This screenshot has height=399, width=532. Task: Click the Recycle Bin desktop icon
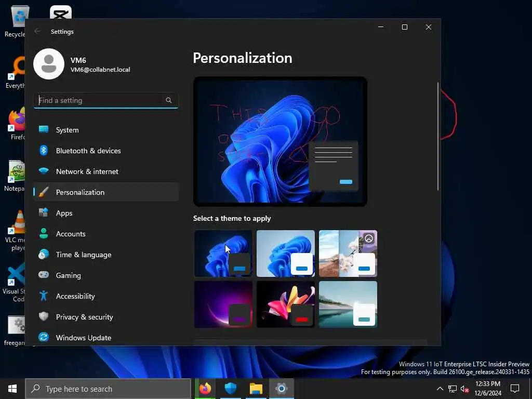click(x=15, y=21)
